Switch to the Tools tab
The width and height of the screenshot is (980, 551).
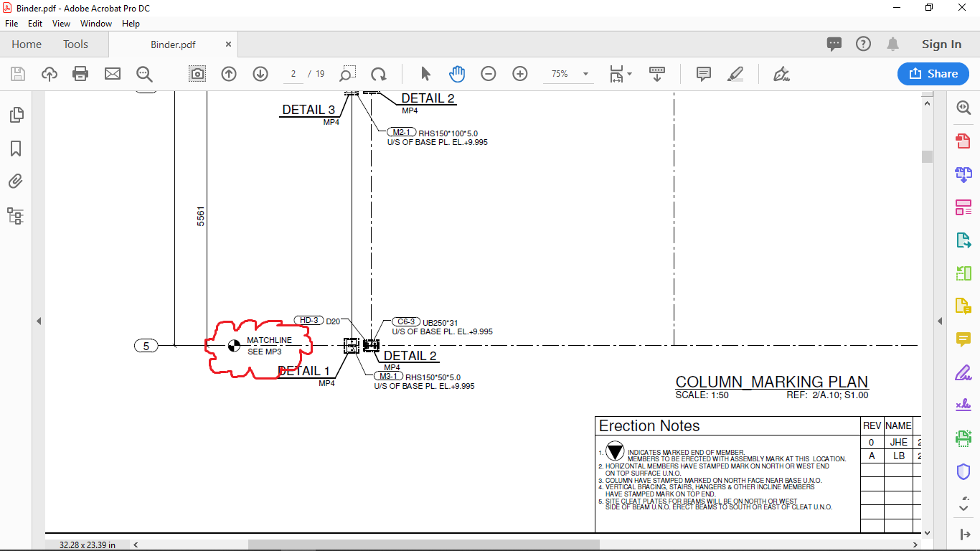75,44
